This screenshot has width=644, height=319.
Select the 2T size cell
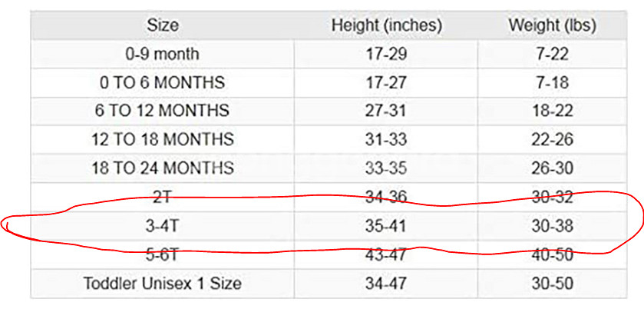pyautogui.click(x=162, y=198)
